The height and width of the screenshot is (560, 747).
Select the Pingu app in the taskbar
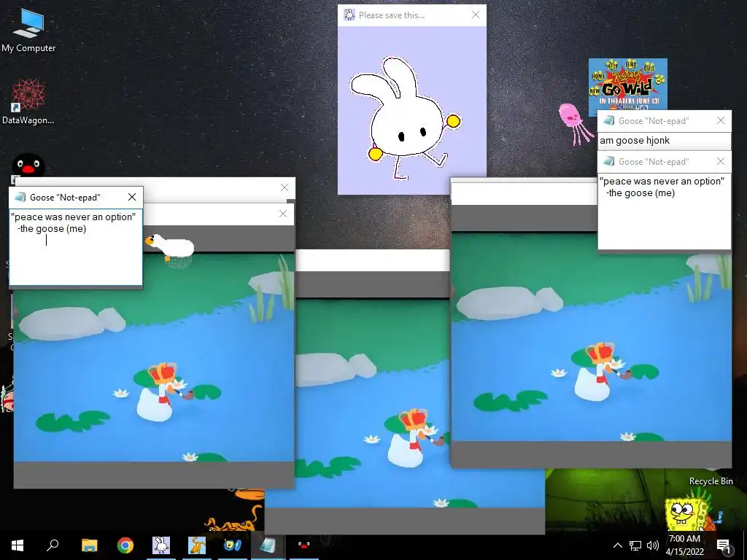pyautogui.click(x=304, y=545)
